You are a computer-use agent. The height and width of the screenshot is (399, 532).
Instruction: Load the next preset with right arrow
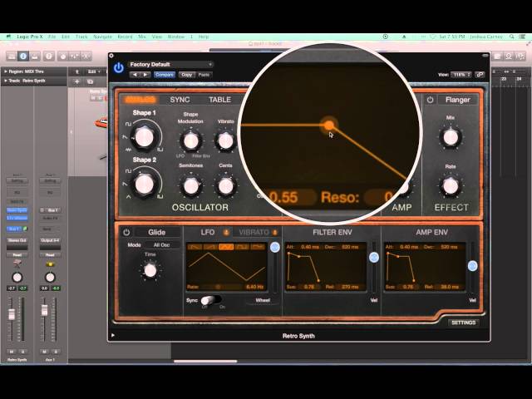[x=145, y=75]
